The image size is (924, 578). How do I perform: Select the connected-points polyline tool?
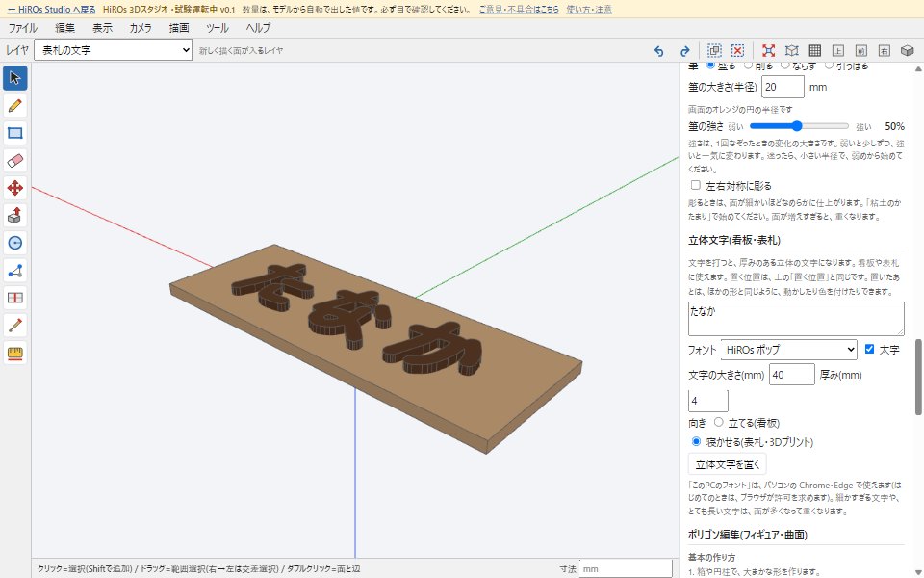point(15,271)
